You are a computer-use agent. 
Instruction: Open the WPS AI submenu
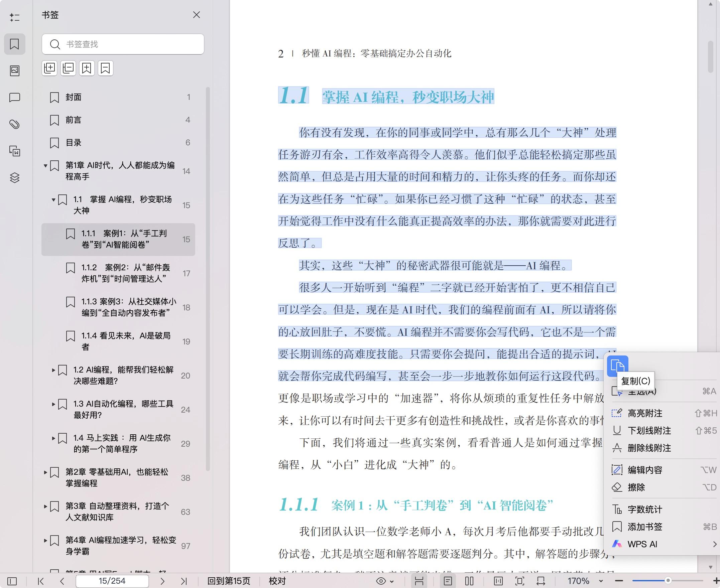tap(664, 544)
